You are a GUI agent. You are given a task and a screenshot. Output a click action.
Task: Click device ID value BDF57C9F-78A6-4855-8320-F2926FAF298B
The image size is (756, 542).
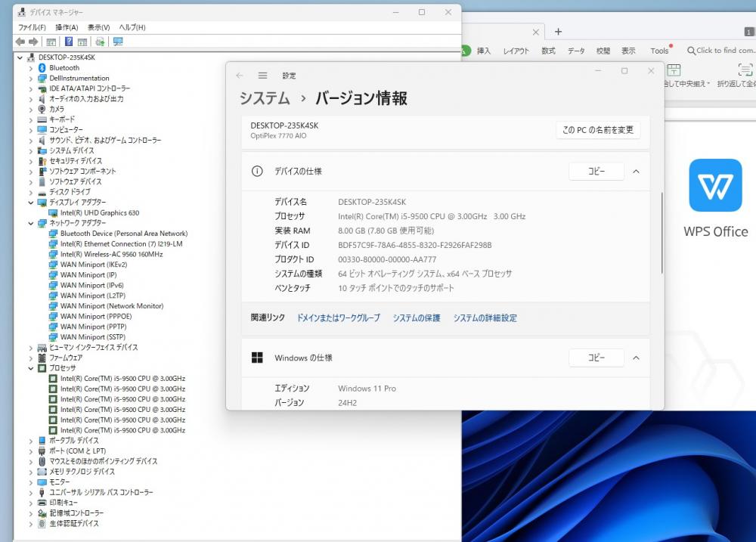tap(414, 245)
